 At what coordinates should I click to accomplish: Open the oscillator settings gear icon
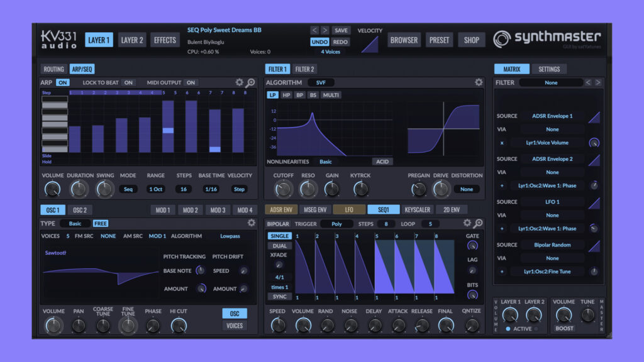[x=252, y=223]
